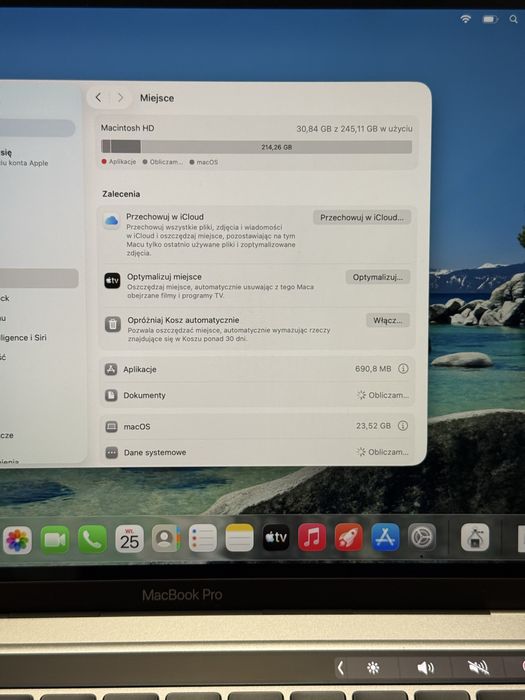Go back with the left chevron button
This screenshot has height=700, width=525.
[99, 97]
